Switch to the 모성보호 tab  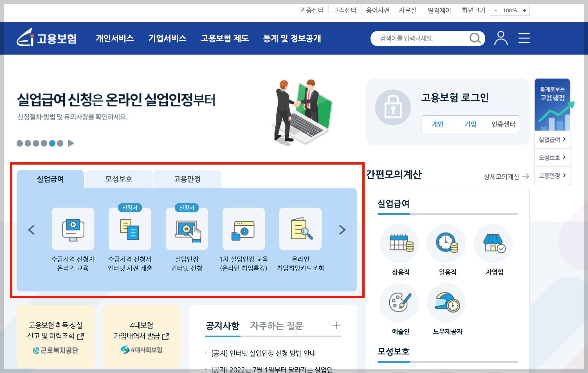(x=118, y=179)
